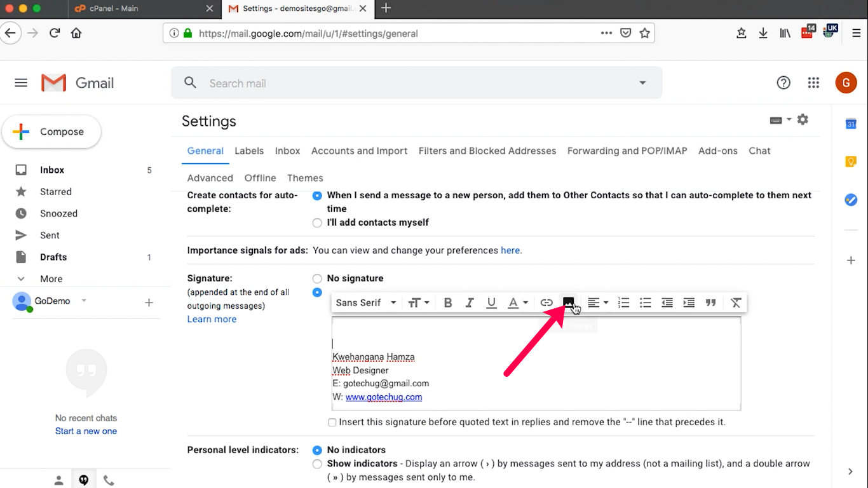This screenshot has height=488, width=868.
Task: Apply underline formatting to signature
Action: 491,302
